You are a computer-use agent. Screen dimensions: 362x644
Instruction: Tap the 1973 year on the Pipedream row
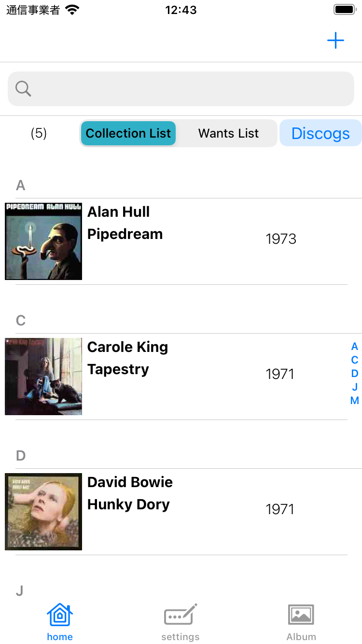(281, 239)
